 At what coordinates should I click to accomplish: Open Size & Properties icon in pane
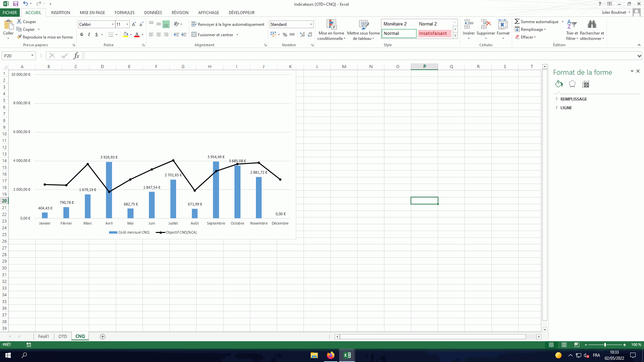click(586, 84)
